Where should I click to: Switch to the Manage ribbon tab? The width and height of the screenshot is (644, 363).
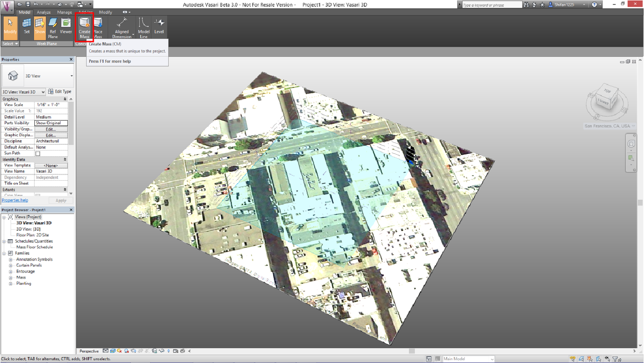click(x=64, y=12)
